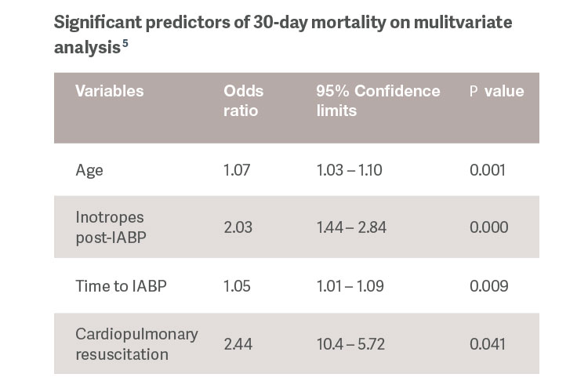
Task: Click the Age row label
Action: point(89,169)
